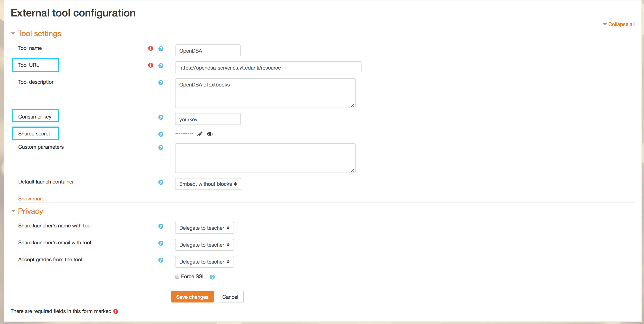Click Save changes button
This screenshot has width=644, height=324.
coord(192,297)
